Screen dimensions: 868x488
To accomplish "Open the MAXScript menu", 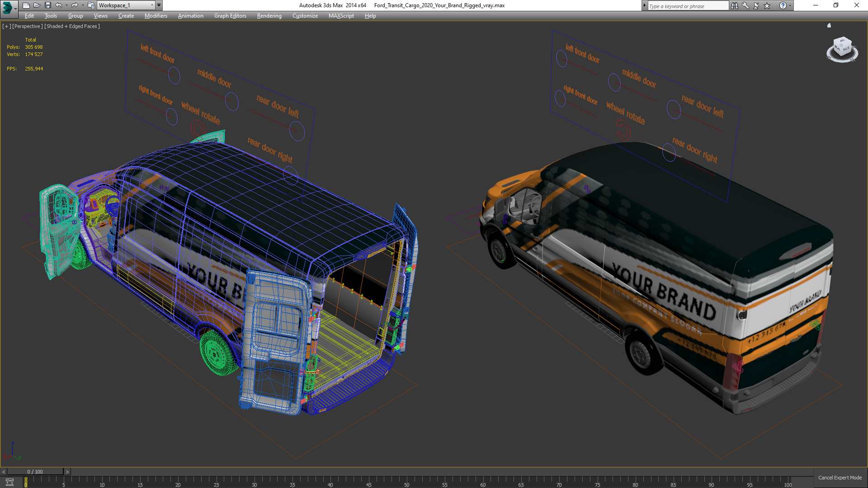I will coord(341,16).
